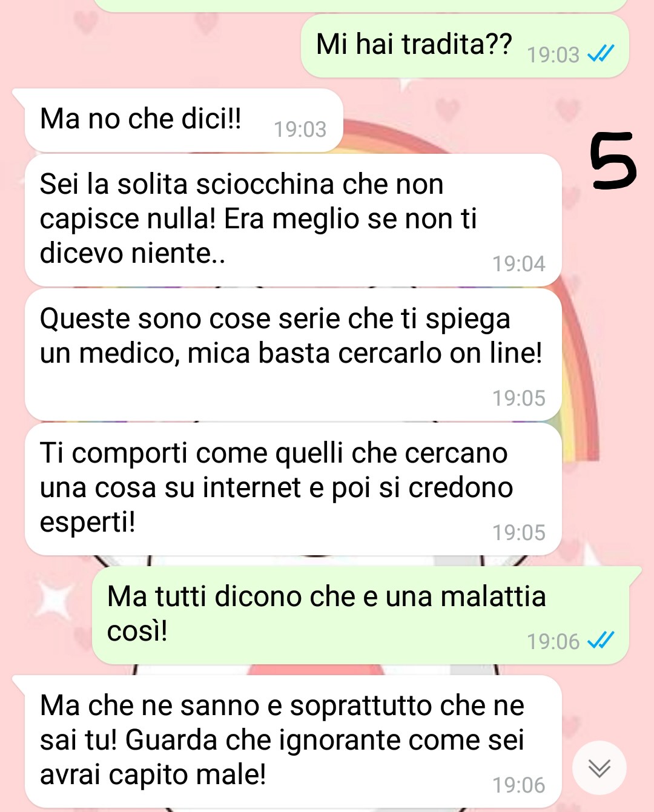Image resolution: width=654 pixels, height=812 pixels.
Task: Tap message 'Sei la solita sciocchina'
Action: tap(293, 220)
